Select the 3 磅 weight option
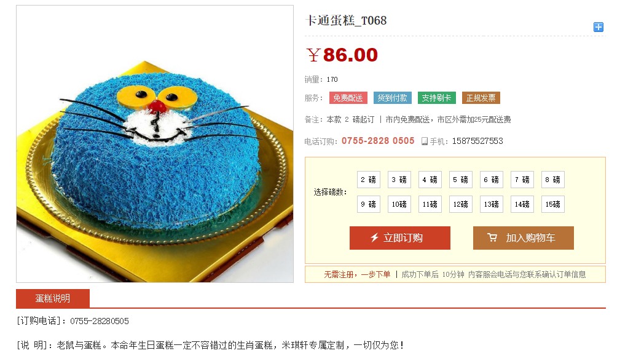Viewport: 644px width, 353px height. (399, 180)
